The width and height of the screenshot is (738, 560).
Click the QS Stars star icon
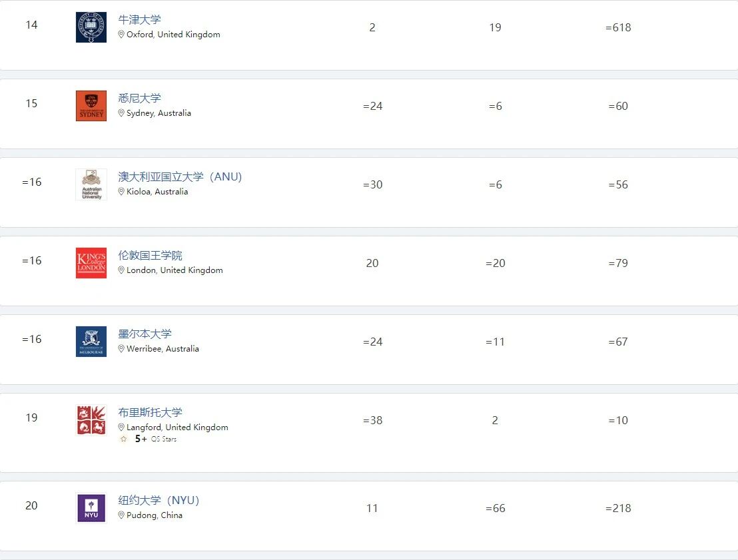(x=123, y=439)
